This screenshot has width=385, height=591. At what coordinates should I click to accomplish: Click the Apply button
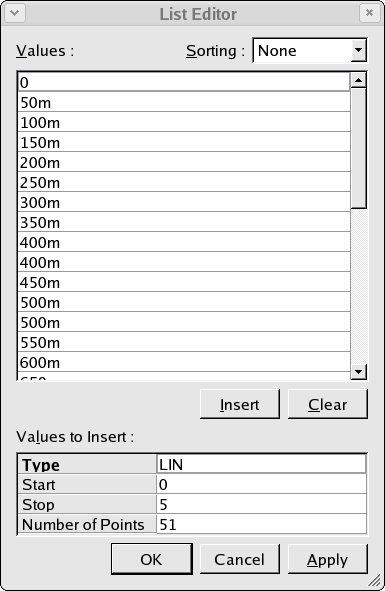pyautogui.click(x=327, y=559)
